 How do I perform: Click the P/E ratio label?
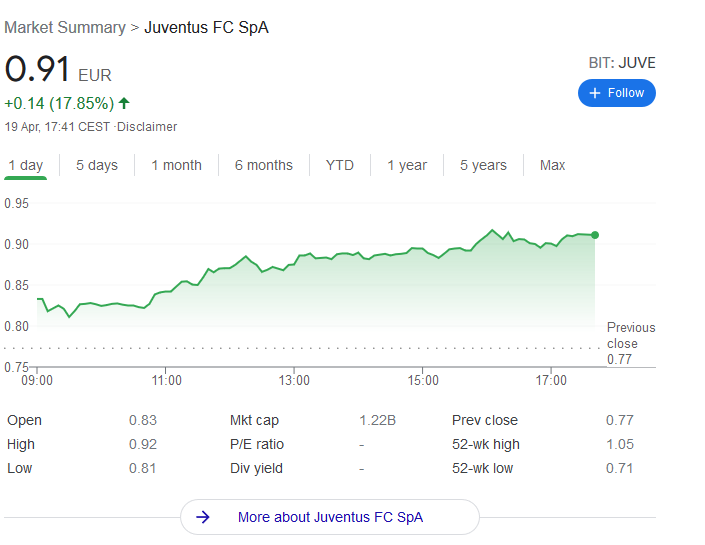click(x=257, y=444)
